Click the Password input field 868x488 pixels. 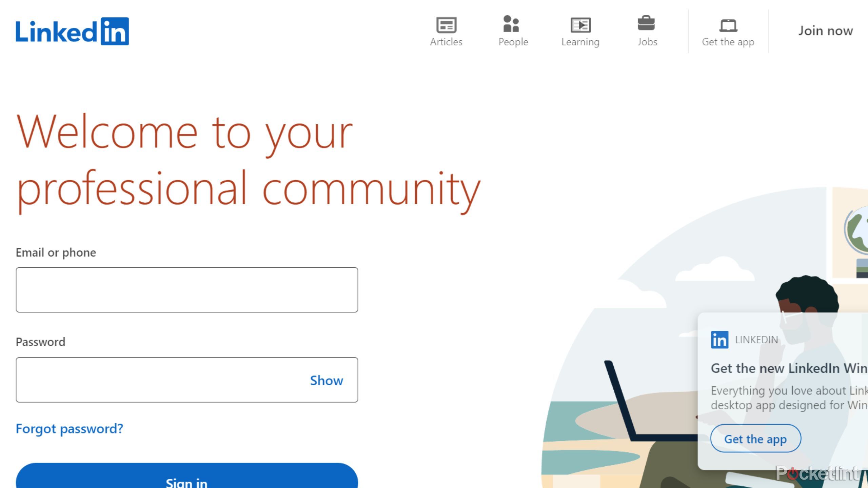(x=186, y=380)
